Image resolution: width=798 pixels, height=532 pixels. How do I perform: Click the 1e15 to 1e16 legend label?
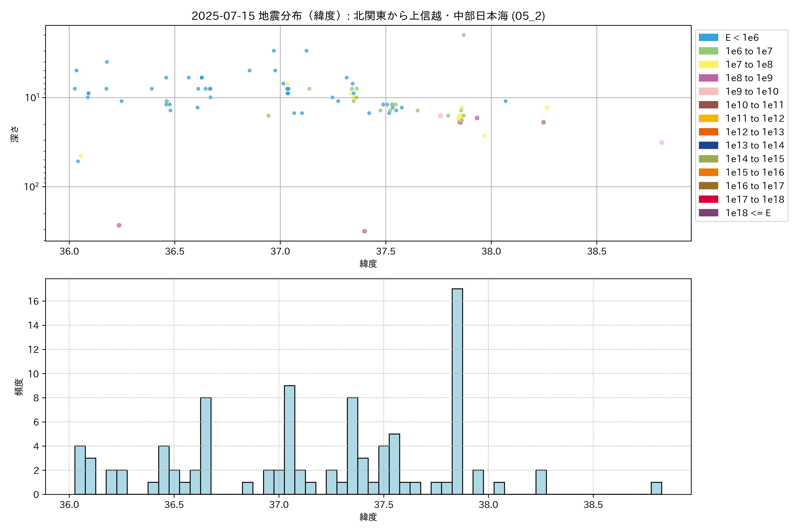[755, 172]
